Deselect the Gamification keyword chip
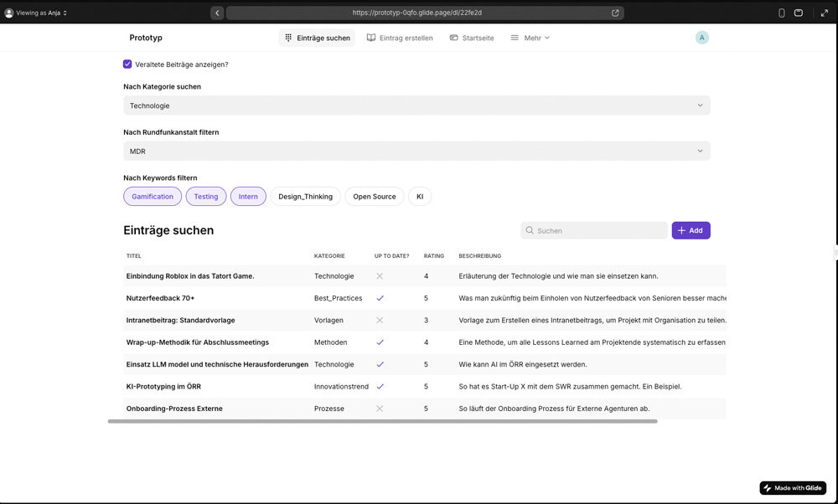Viewport: 838px width, 504px height. tap(153, 197)
